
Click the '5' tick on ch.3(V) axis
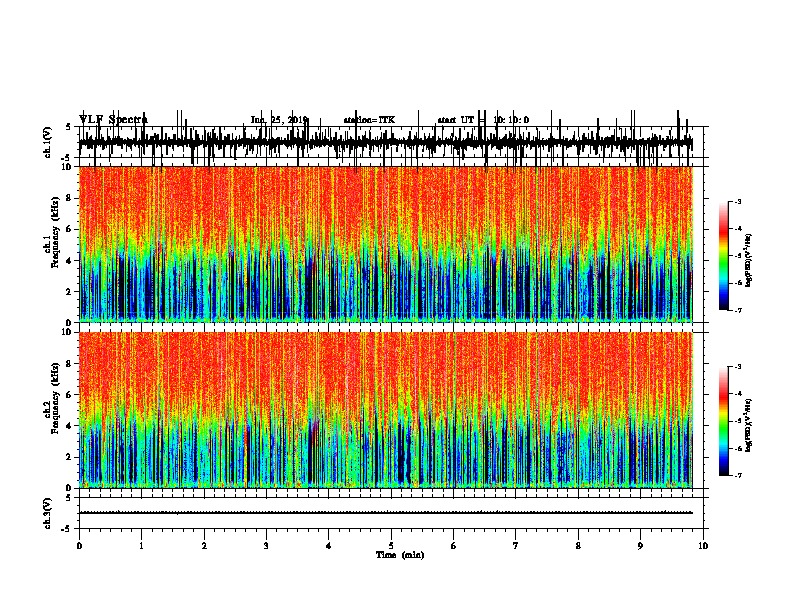[69, 498]
